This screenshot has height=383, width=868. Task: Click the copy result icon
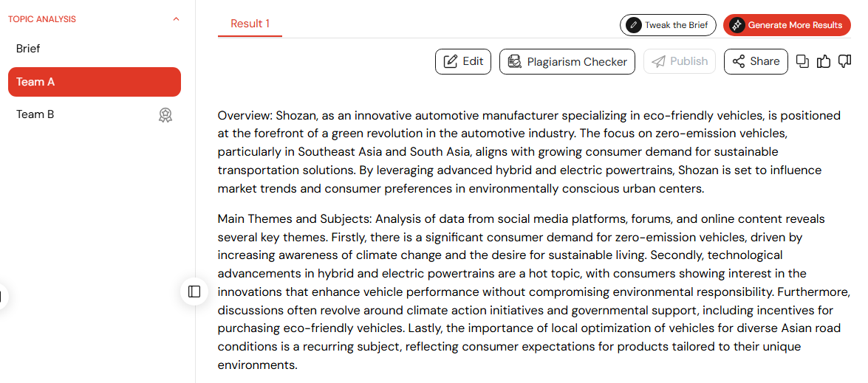tap(802, 61)
